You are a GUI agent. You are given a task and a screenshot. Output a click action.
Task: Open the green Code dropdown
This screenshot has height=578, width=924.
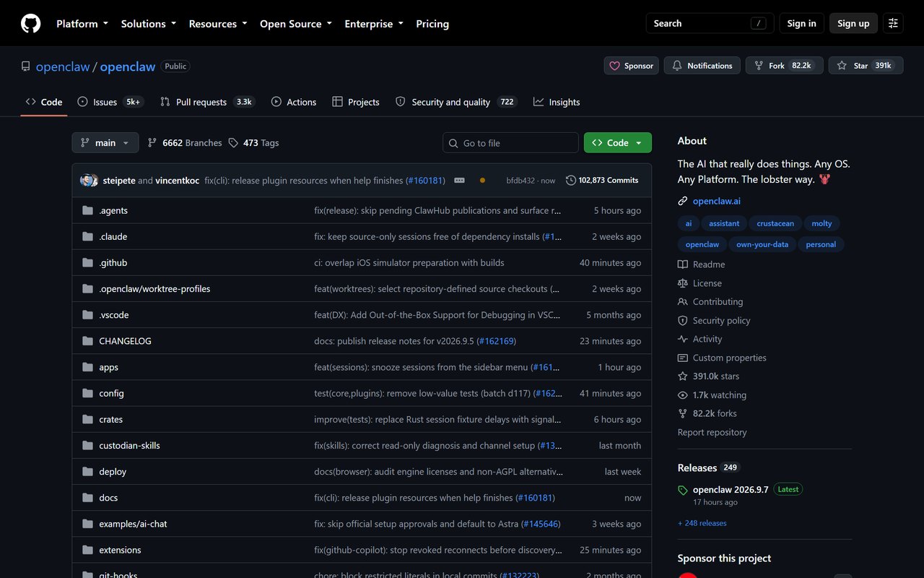[618, 143]
